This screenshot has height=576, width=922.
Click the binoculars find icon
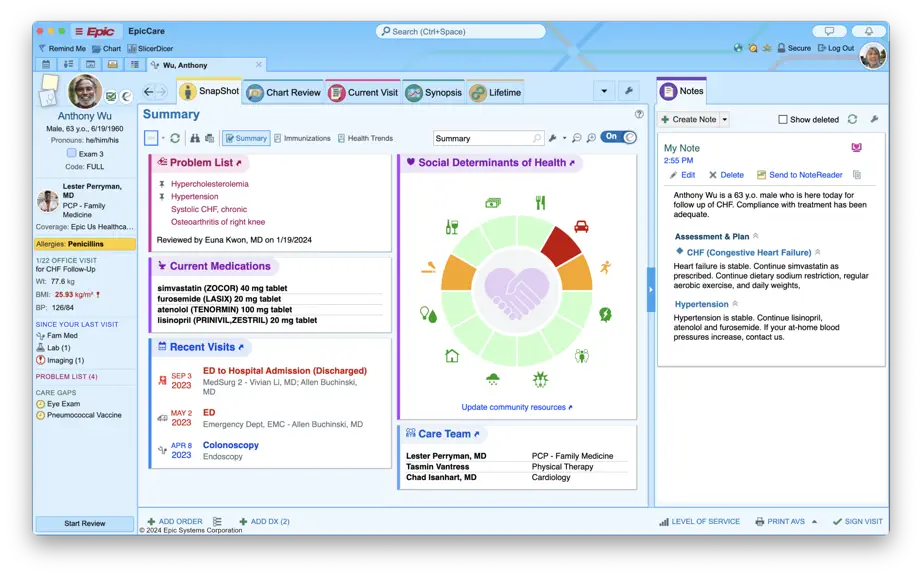[x=195, y=138]
